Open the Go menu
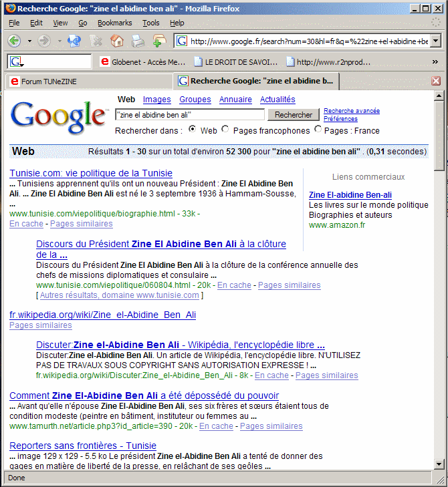Screen dimensions: 448x487 click(x=82, y=23)
